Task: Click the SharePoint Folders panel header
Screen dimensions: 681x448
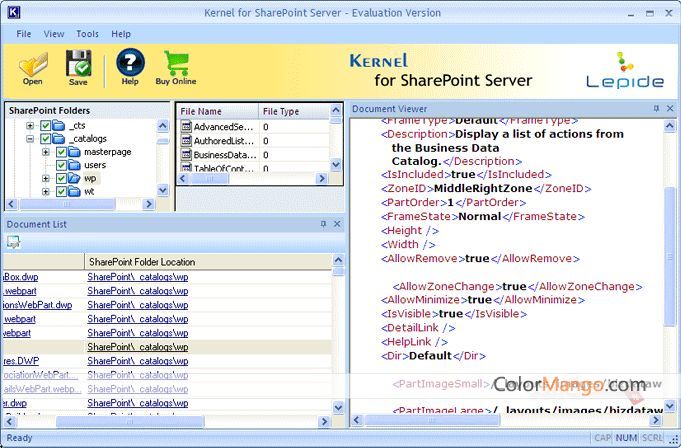Action: [87, 110]
